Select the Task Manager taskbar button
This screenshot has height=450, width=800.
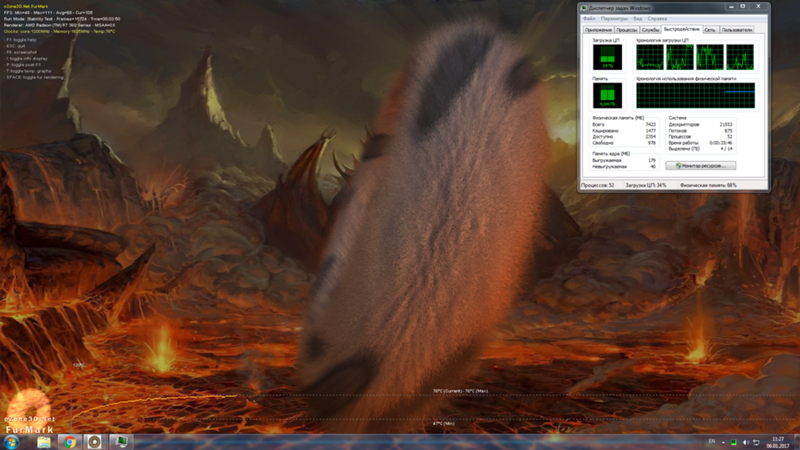[121, 442]
